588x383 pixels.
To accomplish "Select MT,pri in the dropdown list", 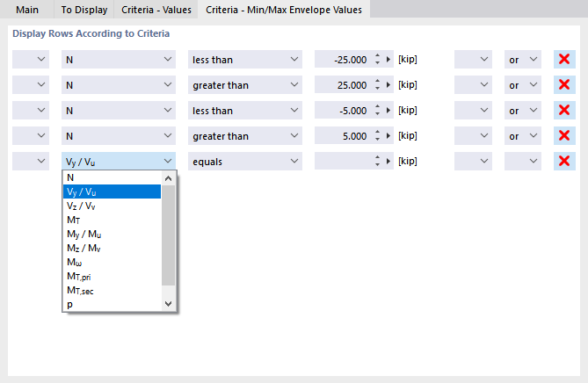I will (113, 277).
